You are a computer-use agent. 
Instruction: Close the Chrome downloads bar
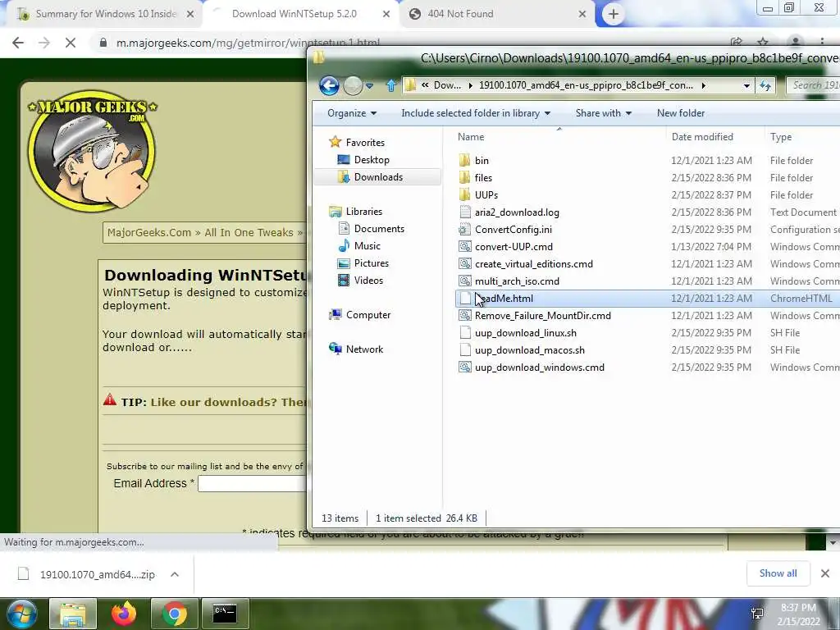click(825, 573)
